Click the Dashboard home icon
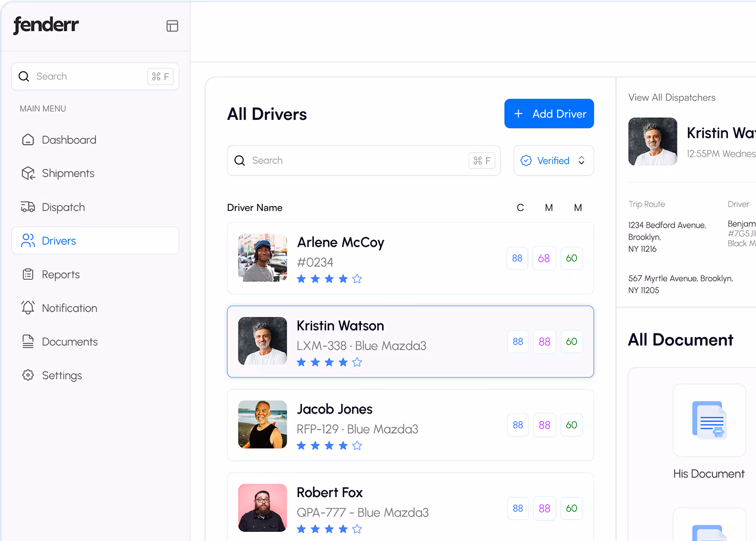 (28, 140)
